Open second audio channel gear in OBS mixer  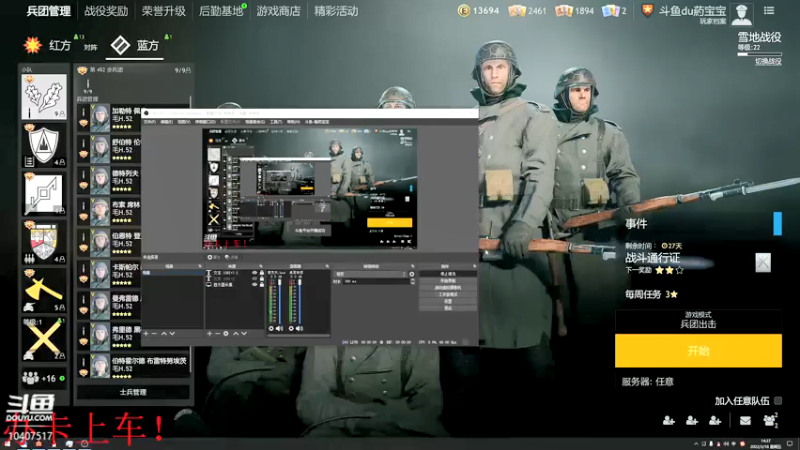291,329
